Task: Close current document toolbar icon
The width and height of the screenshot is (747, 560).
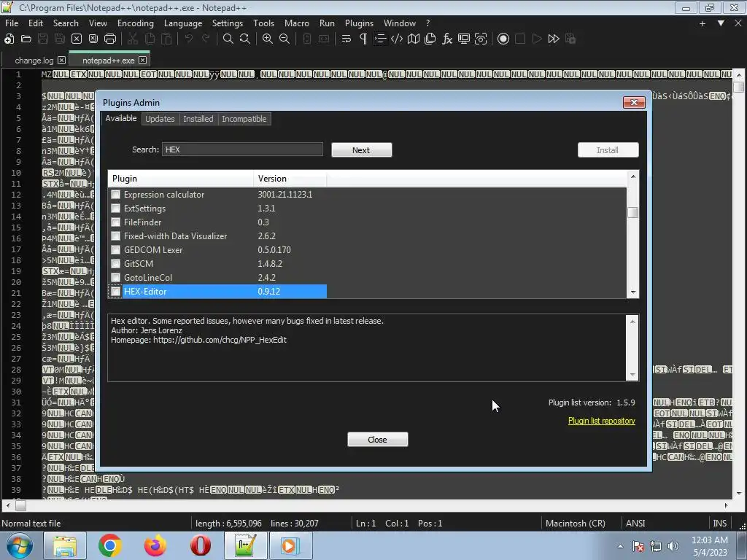Action: point(76,39)
